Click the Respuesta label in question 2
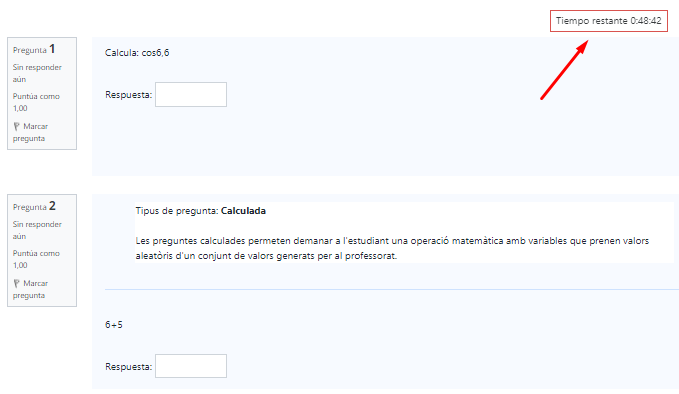This screenshot has height=394, width=679. pyautogui.click(x=129, y=367)
